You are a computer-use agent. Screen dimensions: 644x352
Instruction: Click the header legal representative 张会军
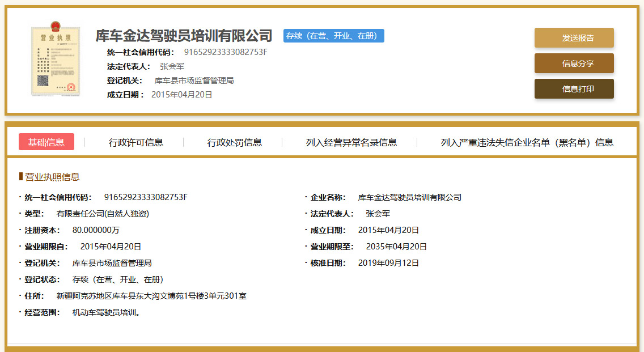pyautogui.click(x=172, y=66)
